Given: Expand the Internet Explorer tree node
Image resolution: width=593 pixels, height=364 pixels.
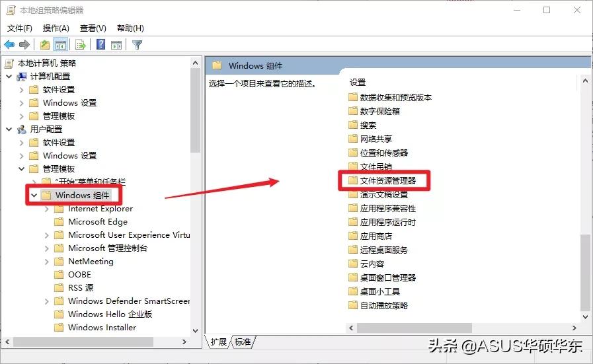Looking at the screenshot, I should [47, 209].
